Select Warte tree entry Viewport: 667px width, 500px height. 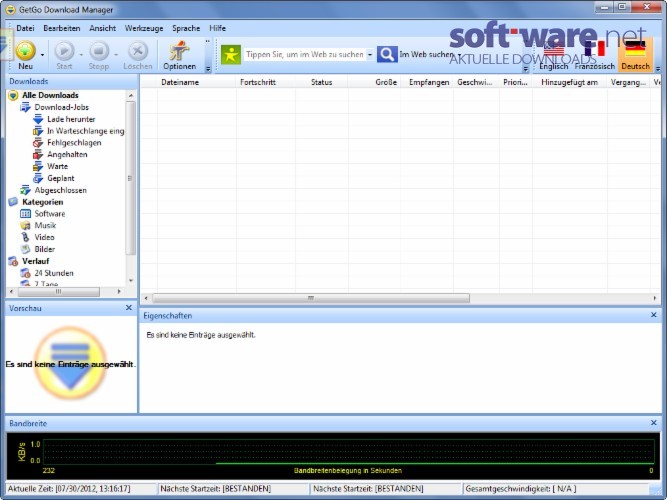tap(57, 166)
